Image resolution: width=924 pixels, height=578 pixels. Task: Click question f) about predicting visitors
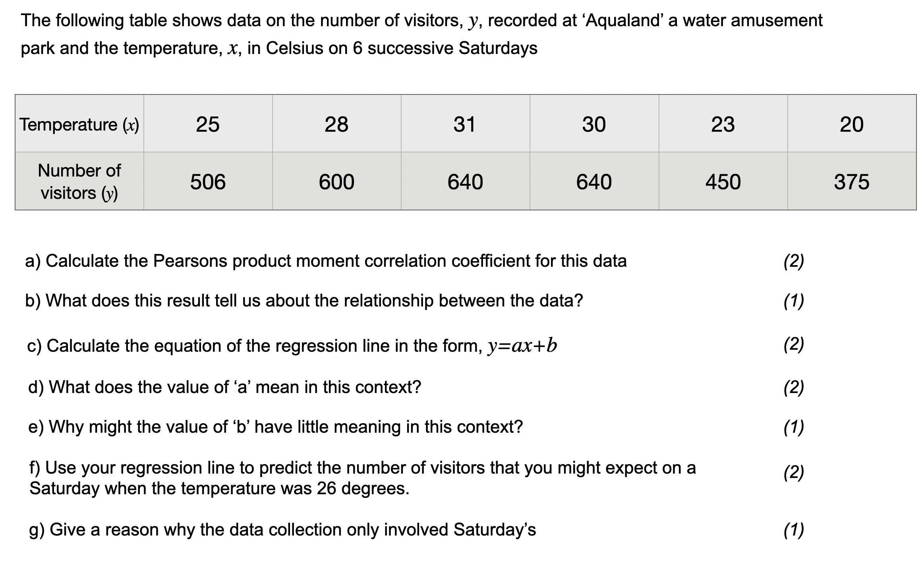362,478
